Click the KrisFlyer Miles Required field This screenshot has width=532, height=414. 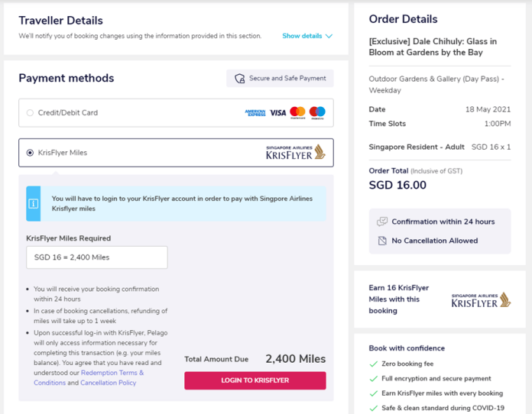(97, 257)
